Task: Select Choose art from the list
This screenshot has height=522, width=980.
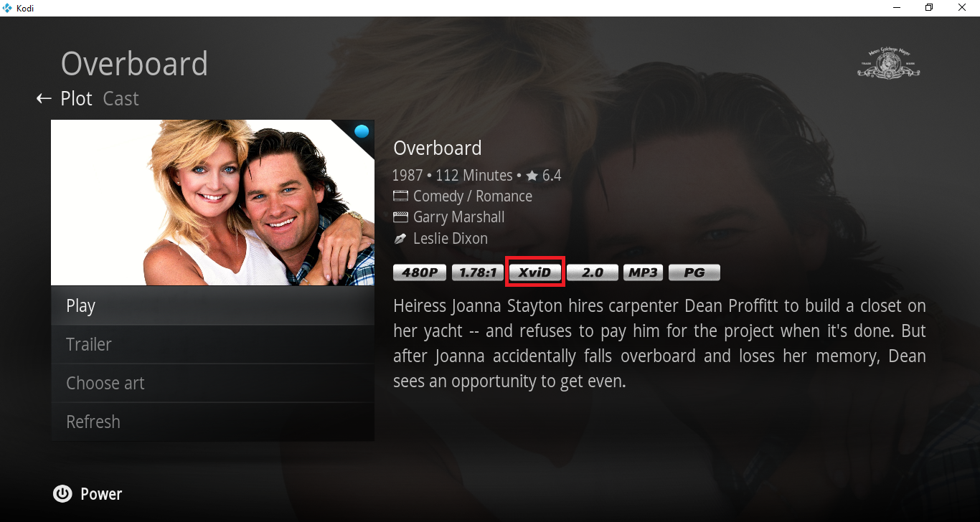Action: 213,383
